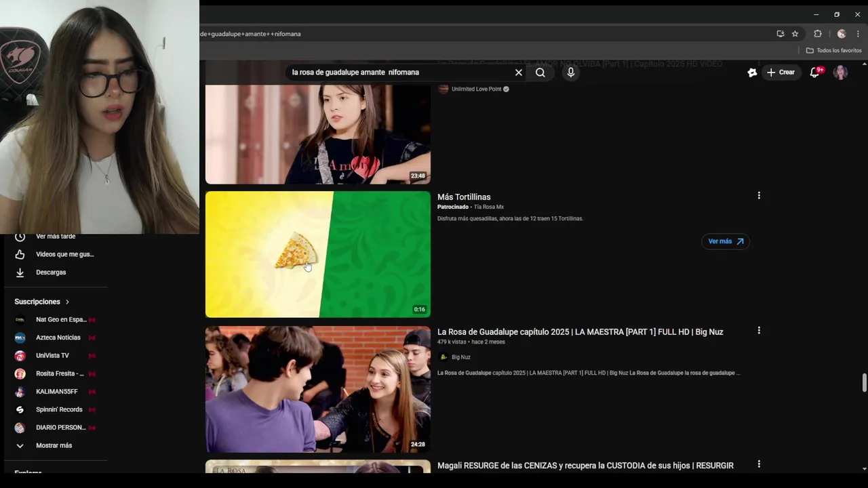Click the Ver más ad button

pyautogui.click(x=726, y=241)
